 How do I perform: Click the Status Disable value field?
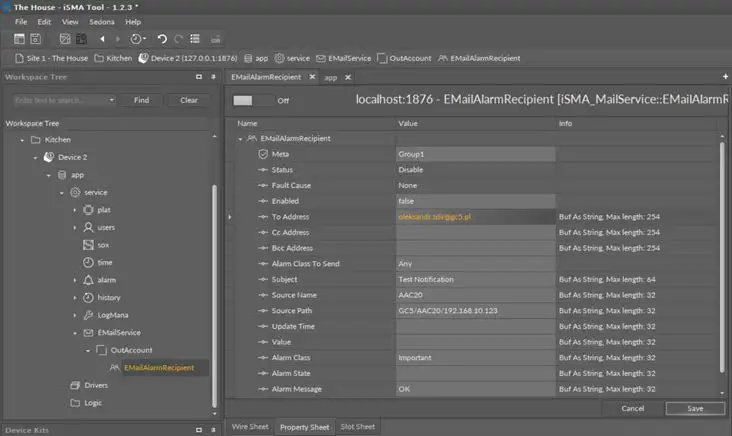[x=475, y=170]
